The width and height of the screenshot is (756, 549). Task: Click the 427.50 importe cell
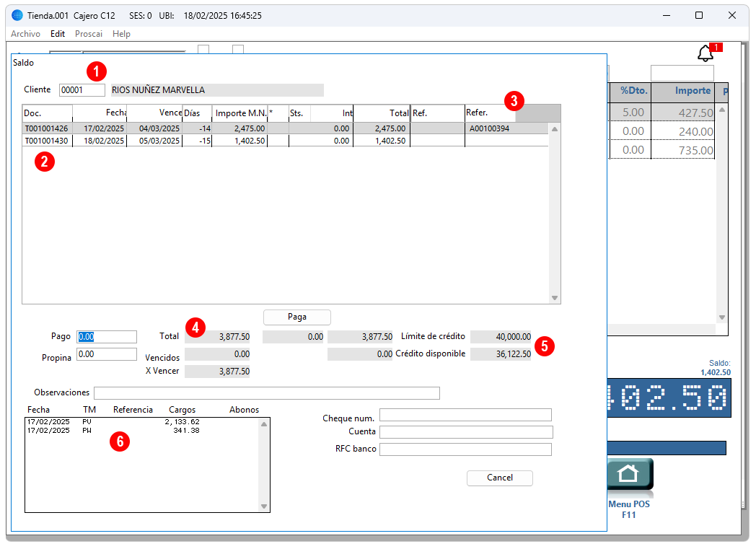tap(682, 113)
